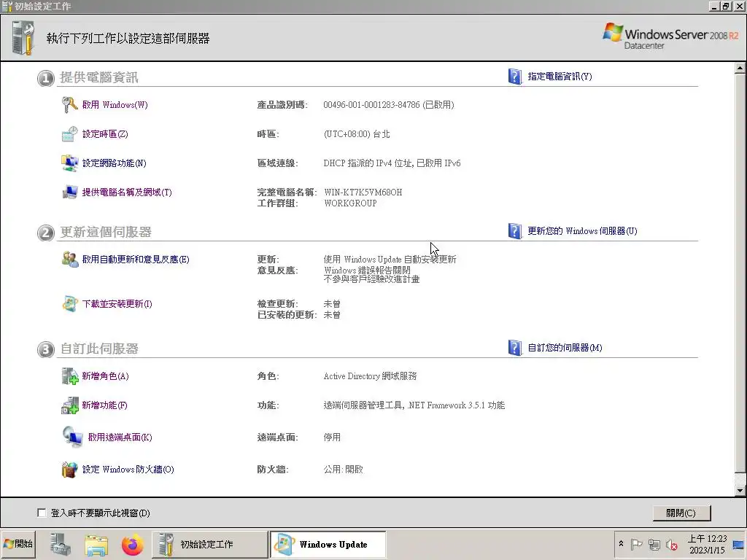Viewport: 747px width, 560px height.
Task: Click the firewall status 公用: 開啟
Action: tap(343, 470)
